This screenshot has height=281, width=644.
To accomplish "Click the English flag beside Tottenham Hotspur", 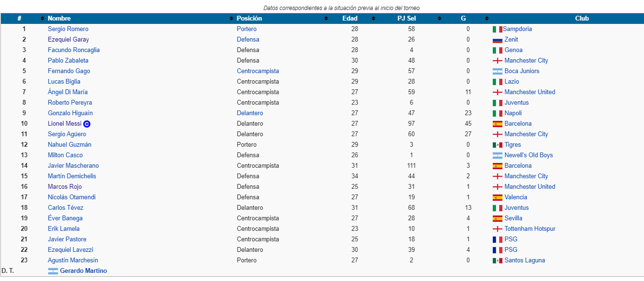I will (x=497, y=229).
